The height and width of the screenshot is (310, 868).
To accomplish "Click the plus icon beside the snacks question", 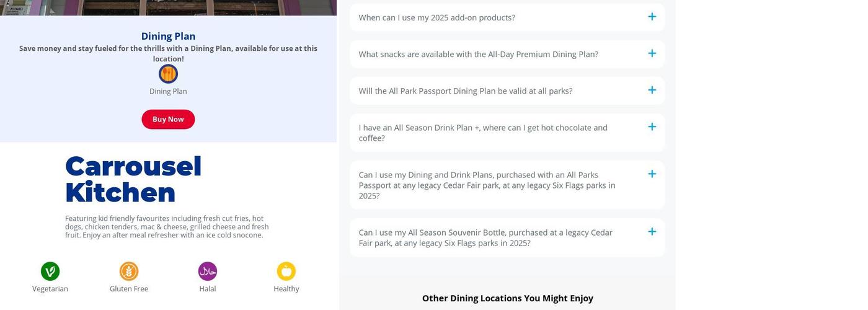I will pos(652,53).
